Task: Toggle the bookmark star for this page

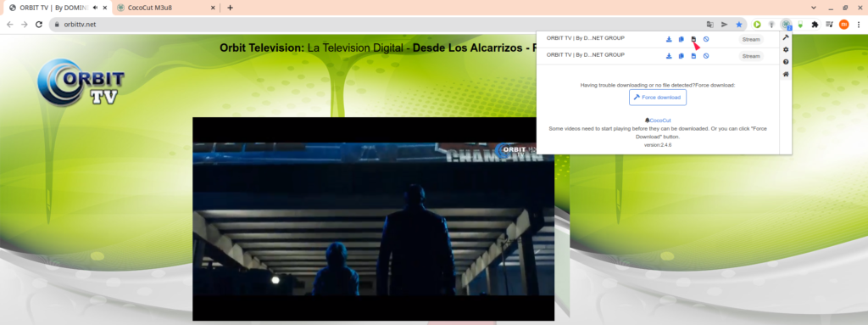Action: [739, 25]
